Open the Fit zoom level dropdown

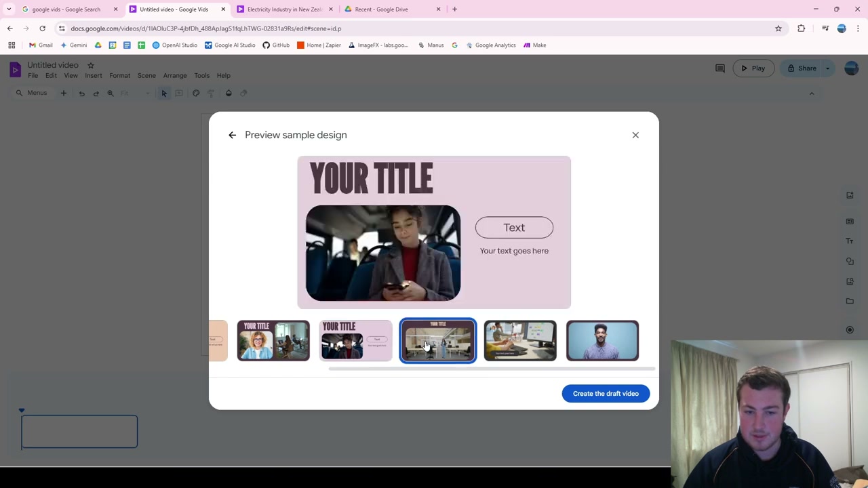click(x=134, y=93)
